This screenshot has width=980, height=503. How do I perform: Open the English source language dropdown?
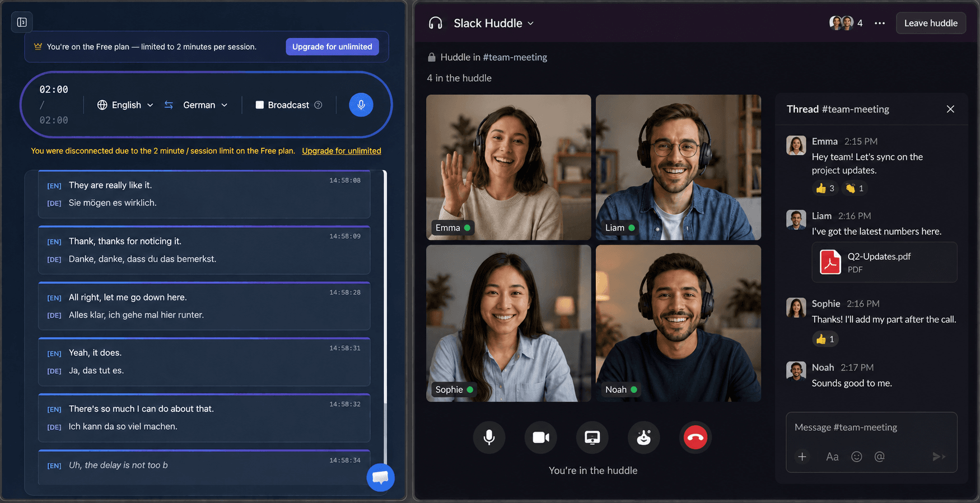point(125,105)
